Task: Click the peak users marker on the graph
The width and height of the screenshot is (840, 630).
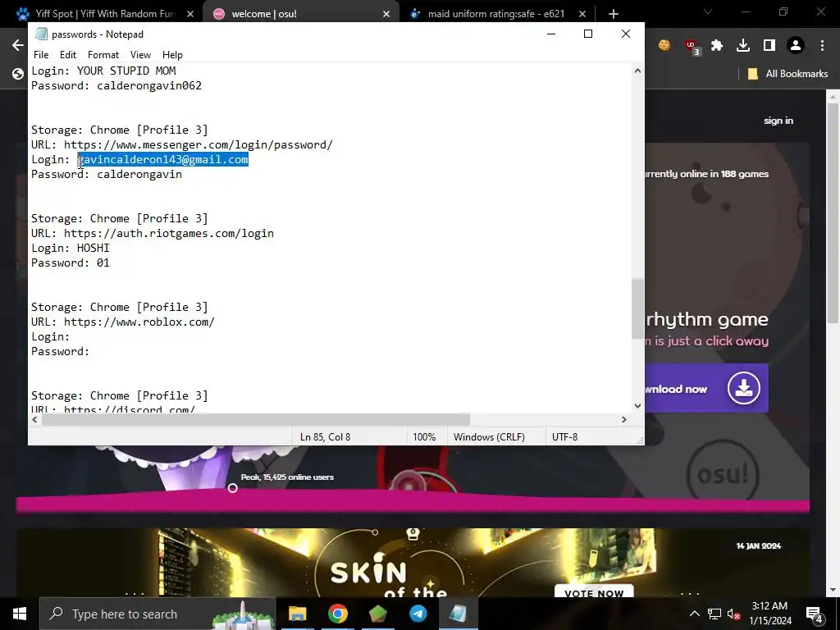Action: click(x=232, y=488)
